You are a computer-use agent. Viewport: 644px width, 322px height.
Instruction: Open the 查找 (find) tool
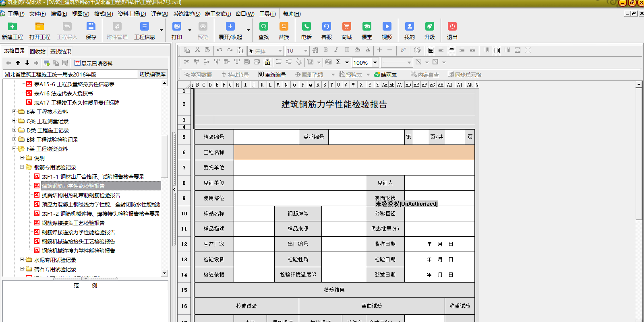(264, 27)
